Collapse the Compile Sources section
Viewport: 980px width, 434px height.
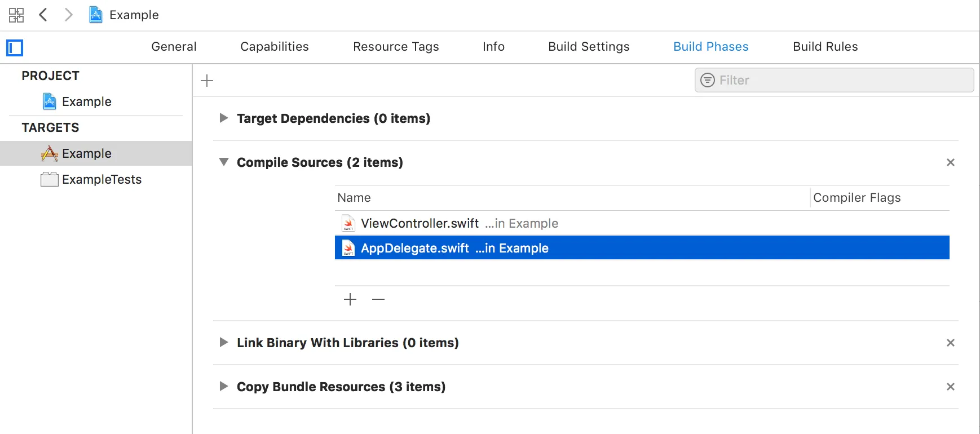[x=224, y=162]
